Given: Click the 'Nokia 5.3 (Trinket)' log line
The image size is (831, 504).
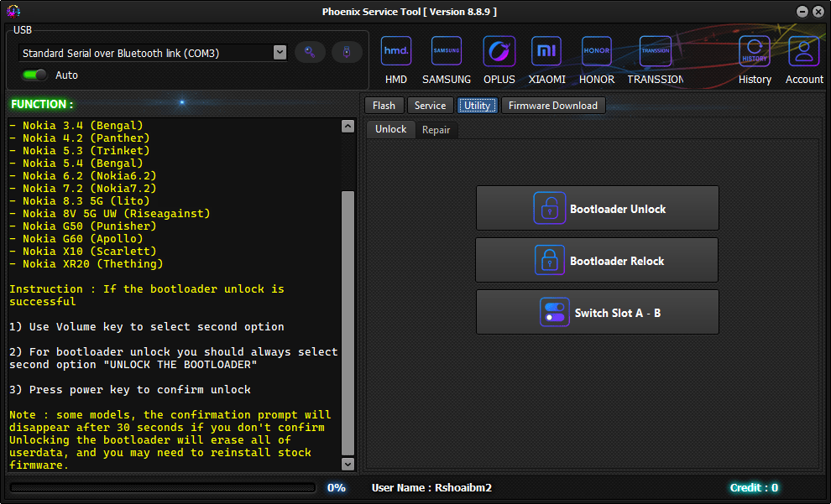Looking at the screenshot, I should pos(80,151).
